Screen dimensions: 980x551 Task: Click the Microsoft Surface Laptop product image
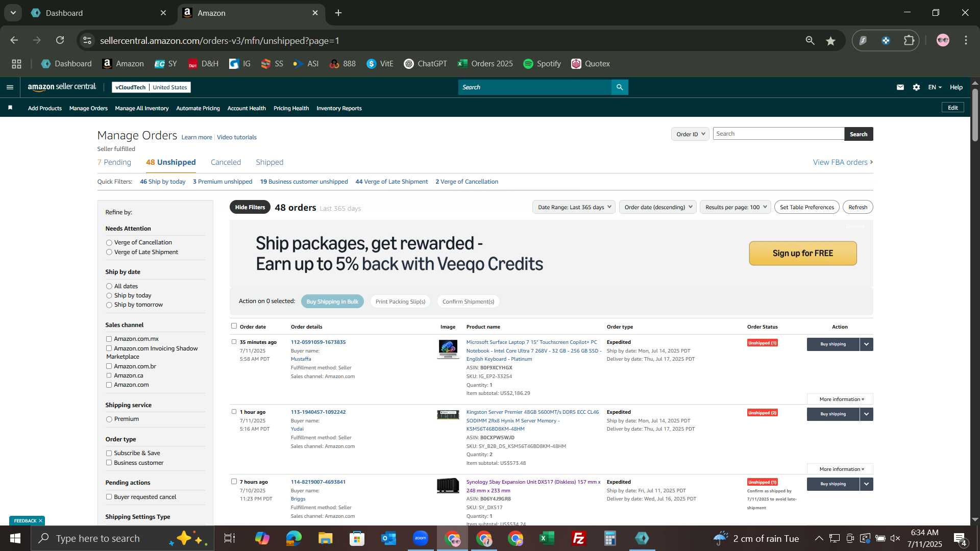point(448,349)
